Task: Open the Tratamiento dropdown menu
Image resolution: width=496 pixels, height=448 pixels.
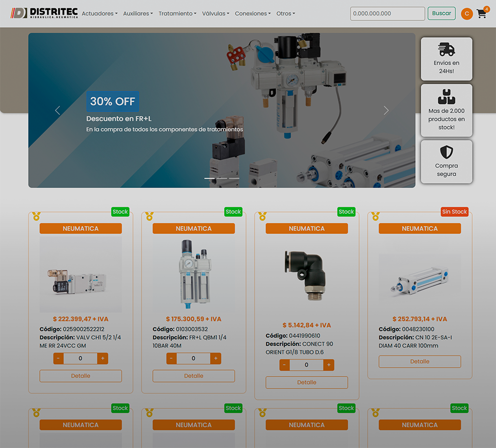Action: pos(177,14)
